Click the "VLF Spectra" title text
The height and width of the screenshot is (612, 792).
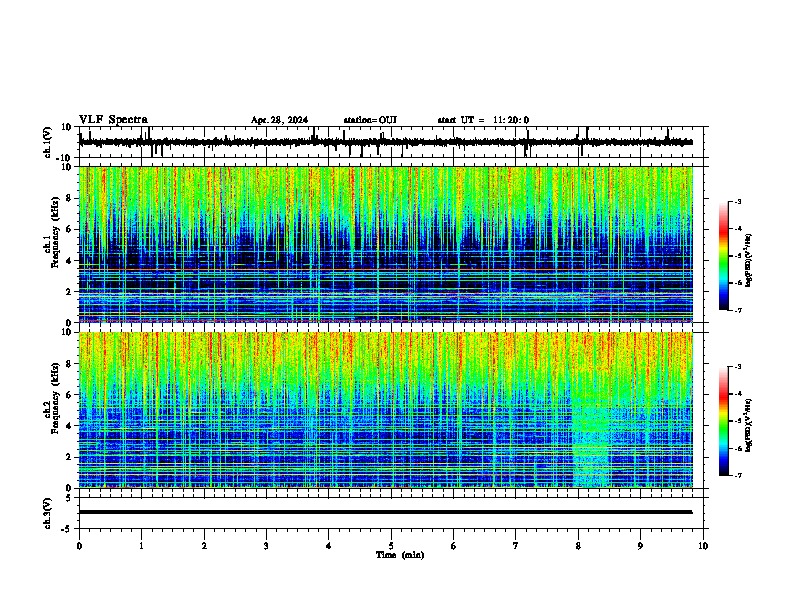[113, 120]
